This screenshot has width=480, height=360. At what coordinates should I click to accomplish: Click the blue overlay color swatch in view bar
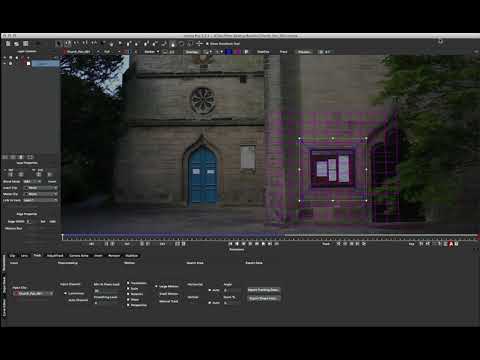(229, 52)
